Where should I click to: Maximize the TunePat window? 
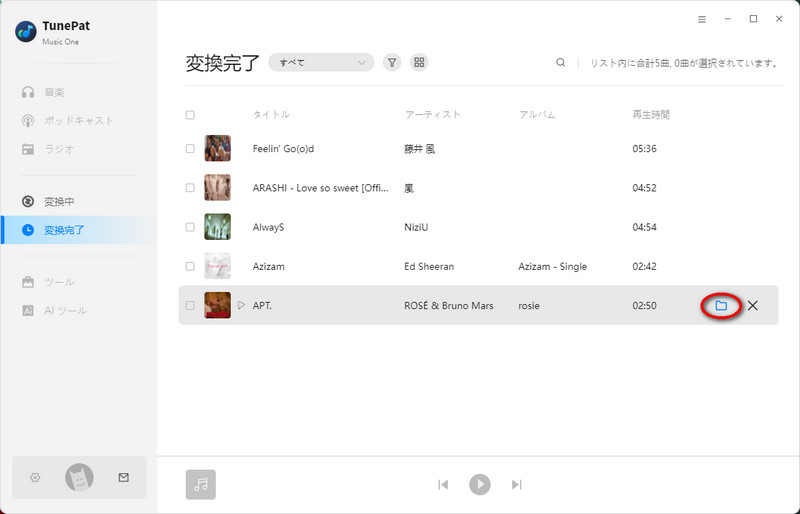tap(753, 19)
